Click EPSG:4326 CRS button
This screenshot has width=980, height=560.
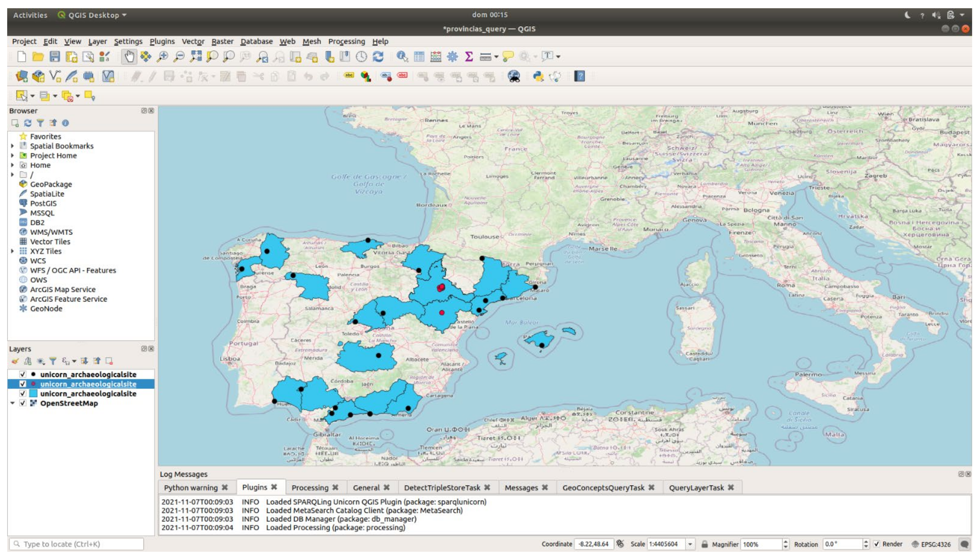931,544
